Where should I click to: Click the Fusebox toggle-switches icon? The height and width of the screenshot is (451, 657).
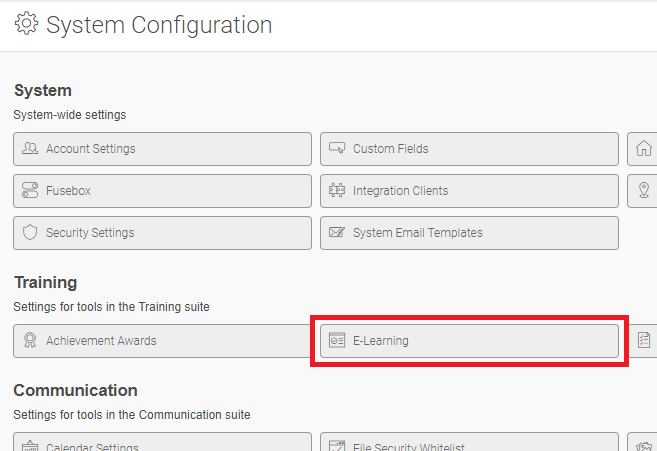pyautogui.click(x=30, y=190)
